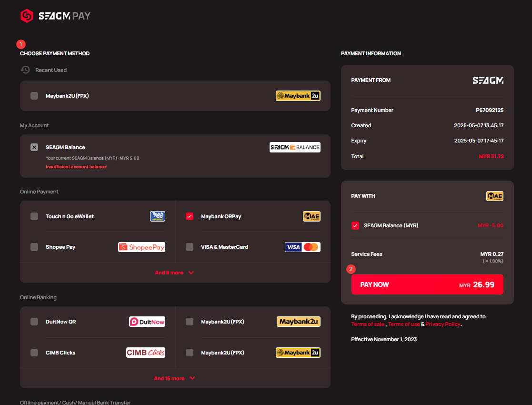This screenshot has width=532, height=405.
Task: Click the Maybank2u logo in the DuitNow QR row
Action: [299, 322]
